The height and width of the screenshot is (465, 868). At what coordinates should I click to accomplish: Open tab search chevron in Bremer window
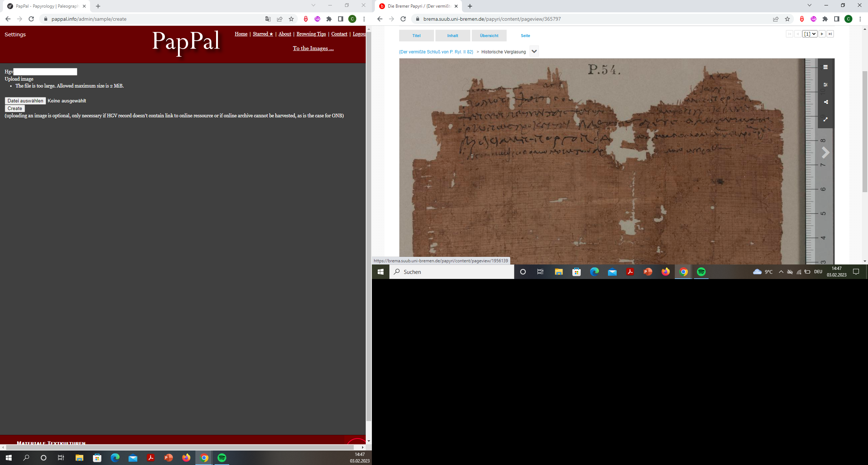[x=810, y=5]
